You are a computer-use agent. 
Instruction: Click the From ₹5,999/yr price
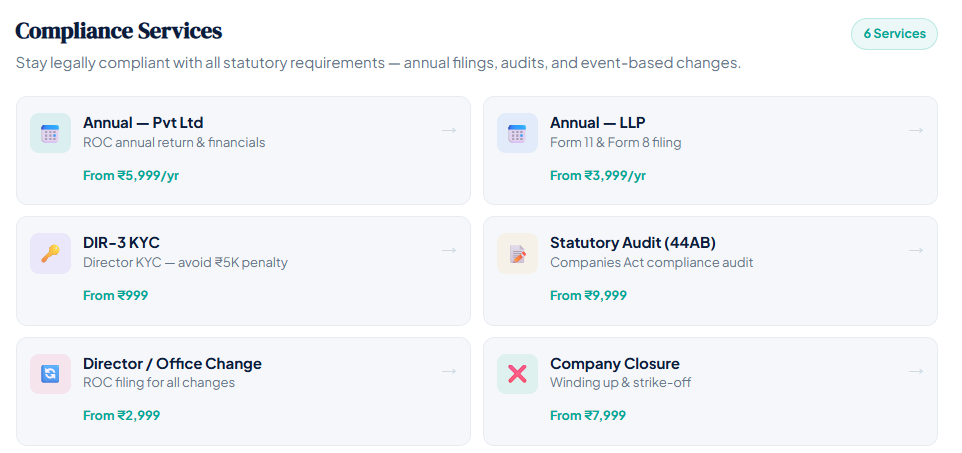click(131, 175)
